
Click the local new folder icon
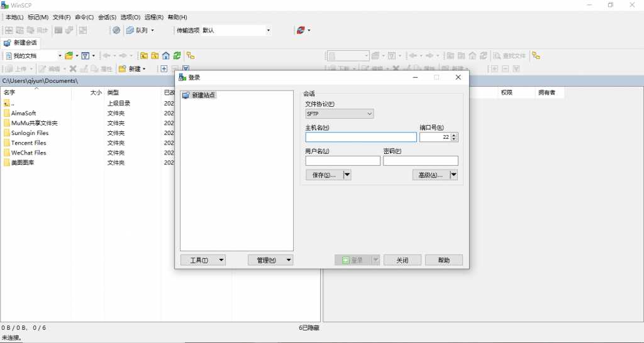click(122, 69)
